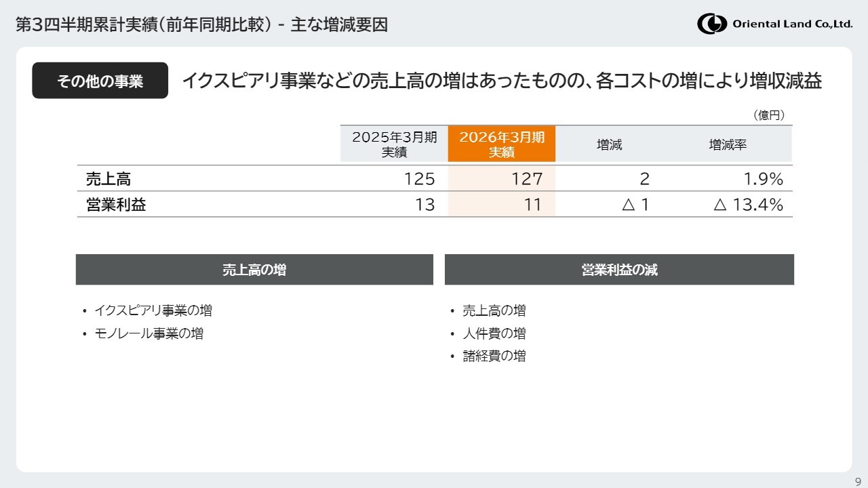Click the △ 13.4% cell
This screenshot has width=868, height=488.
click(749, 205)
